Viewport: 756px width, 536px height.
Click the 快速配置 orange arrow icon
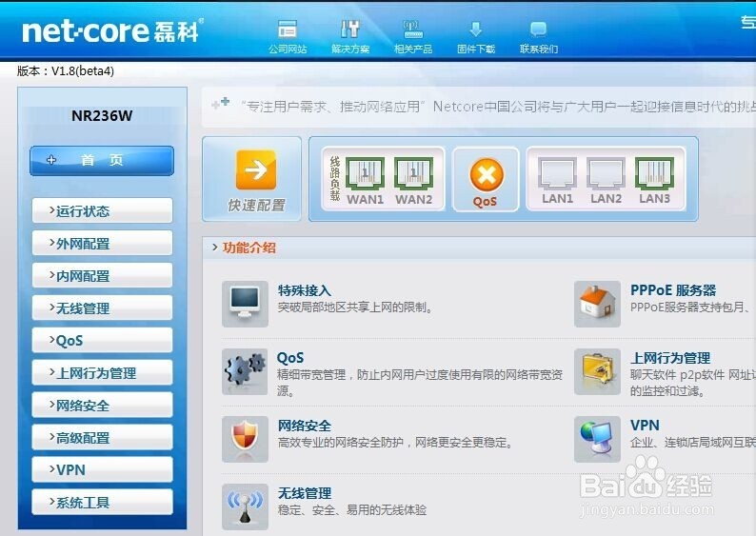point(256,169)
